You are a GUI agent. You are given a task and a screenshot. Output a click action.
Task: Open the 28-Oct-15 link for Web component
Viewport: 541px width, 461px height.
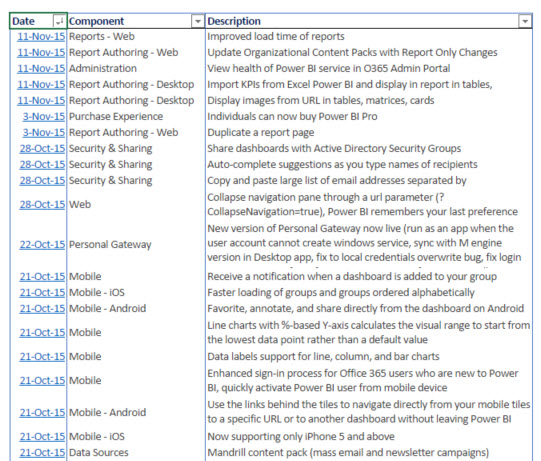tap(42, 205)
